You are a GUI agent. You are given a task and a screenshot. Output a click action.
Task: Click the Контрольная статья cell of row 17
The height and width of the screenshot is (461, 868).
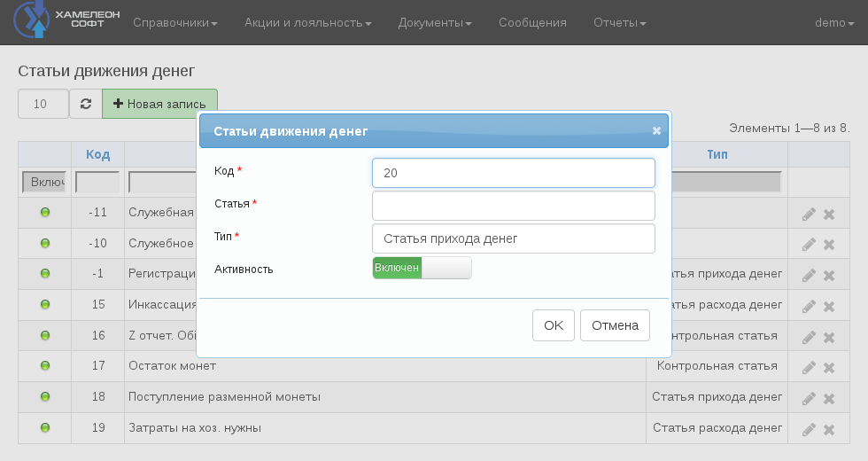click(x=717, y=365)
